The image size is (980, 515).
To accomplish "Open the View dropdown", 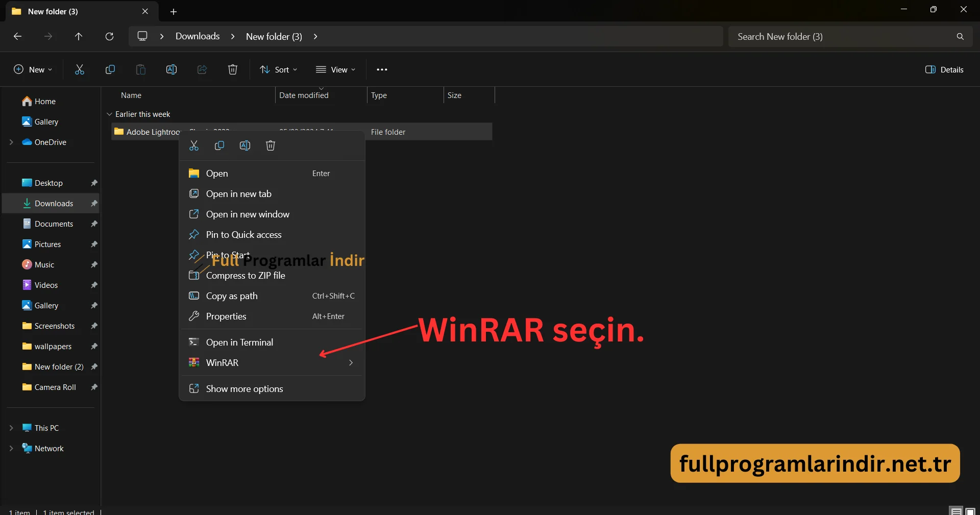I will pyautogui.click(x=335, y=69).
